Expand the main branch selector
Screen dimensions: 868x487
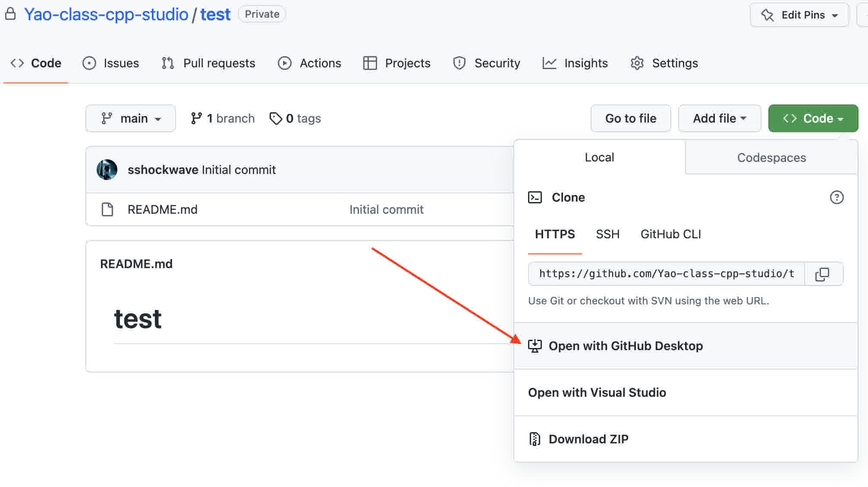coord(131,118)
